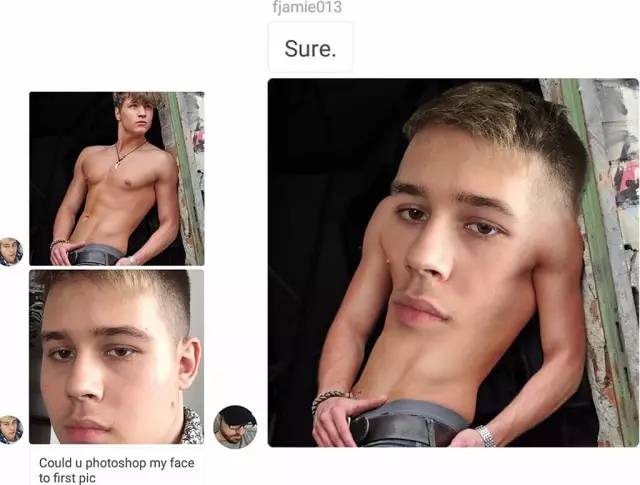Image resolution: width=640 pixels, height=485 pixels.
Task: Open the large edited reply image
Action: pyautogui.click(x=453, y=263)
